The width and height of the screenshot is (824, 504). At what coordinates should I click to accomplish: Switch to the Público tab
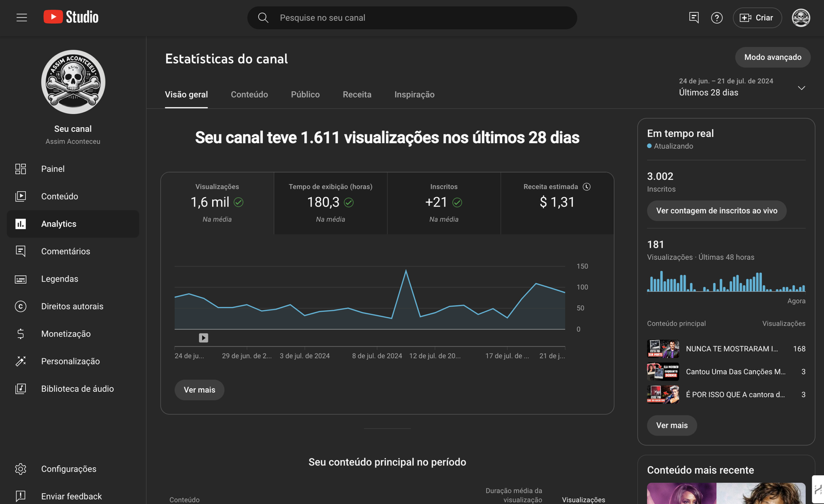point(305,95)
